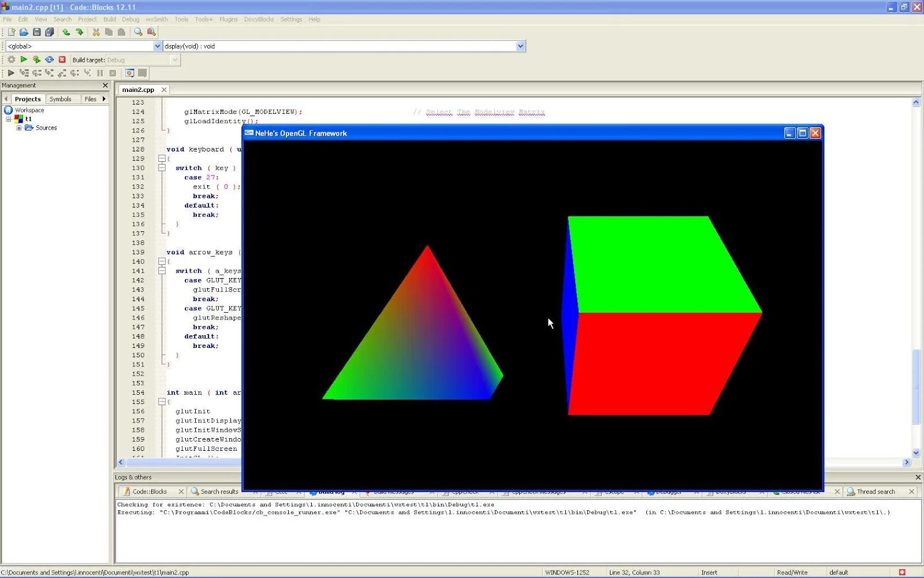Image resolution: width=924 pixels, height=578 pixels.
Task: Switch to the Symbols tab in Management
Action: click(61, 99)
